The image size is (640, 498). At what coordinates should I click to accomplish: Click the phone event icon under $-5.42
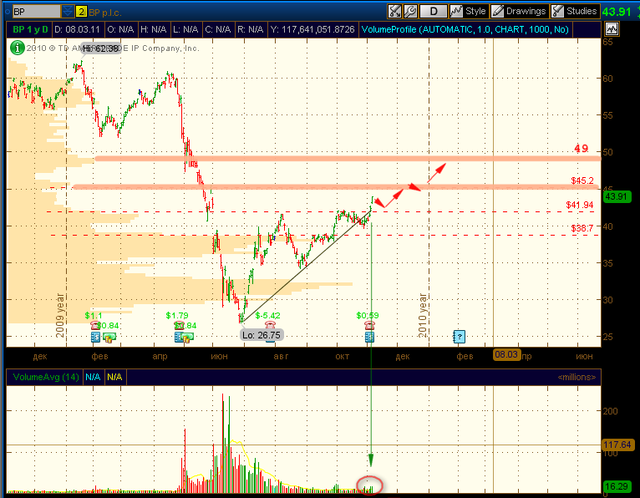pos(269,325)
